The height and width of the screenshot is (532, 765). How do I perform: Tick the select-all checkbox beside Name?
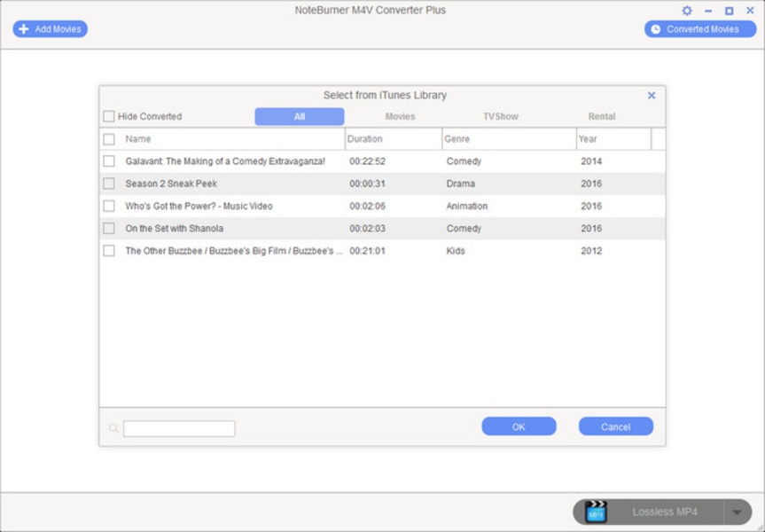[x=109, y=139]
